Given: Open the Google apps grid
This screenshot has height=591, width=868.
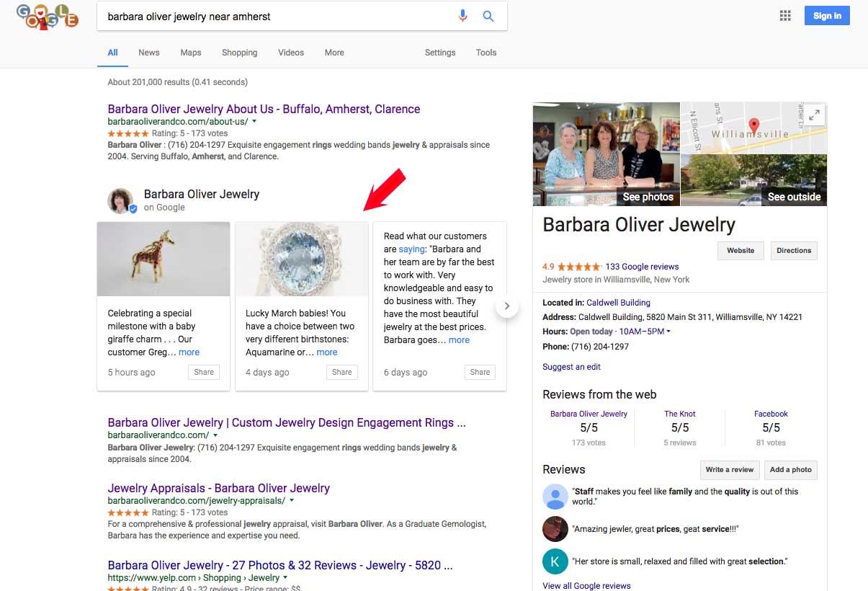Looking at the screenshot, I should coord(785,16).
